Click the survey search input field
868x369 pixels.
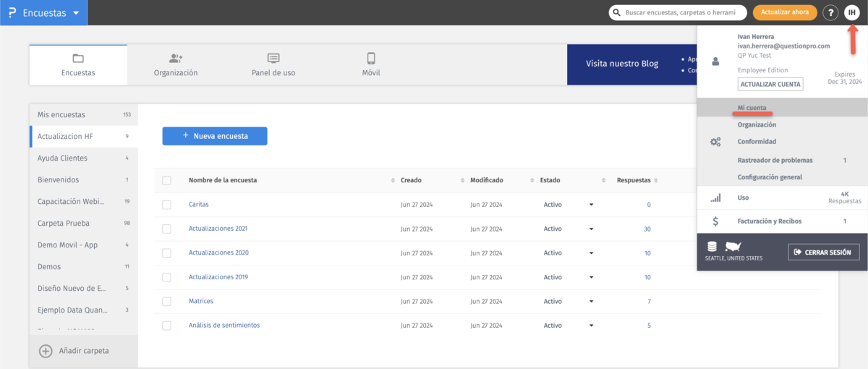[683, 13]
